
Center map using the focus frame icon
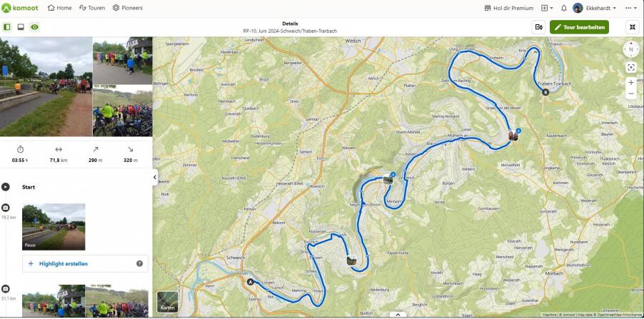coord(631,67)
